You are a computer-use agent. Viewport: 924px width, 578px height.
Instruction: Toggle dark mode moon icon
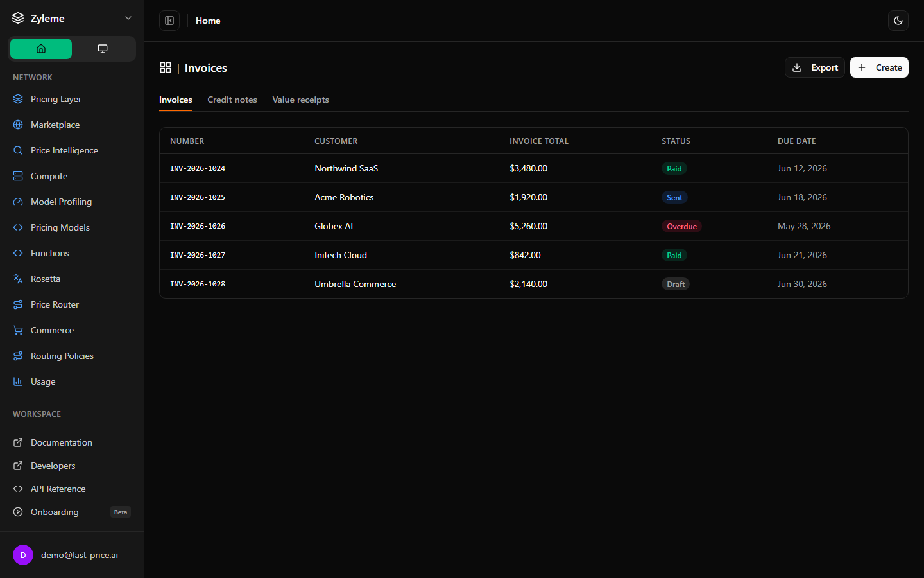(x=898, y=21)
